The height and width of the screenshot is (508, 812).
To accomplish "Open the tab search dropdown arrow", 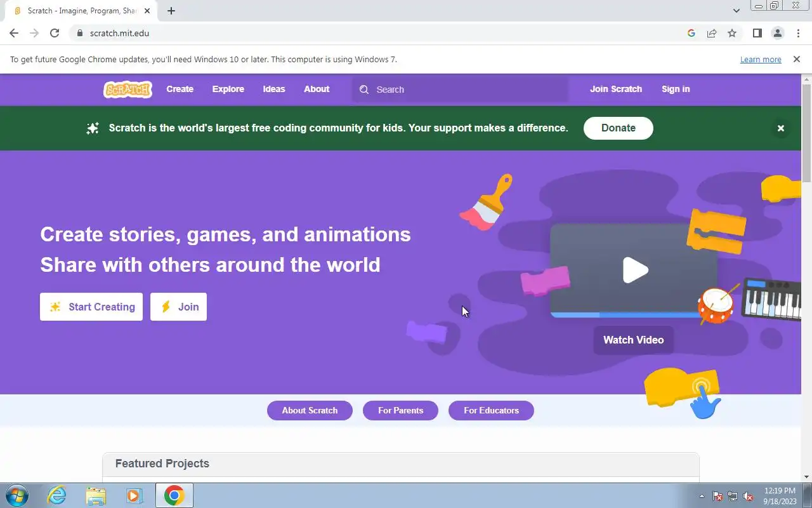I will point(736,11).
